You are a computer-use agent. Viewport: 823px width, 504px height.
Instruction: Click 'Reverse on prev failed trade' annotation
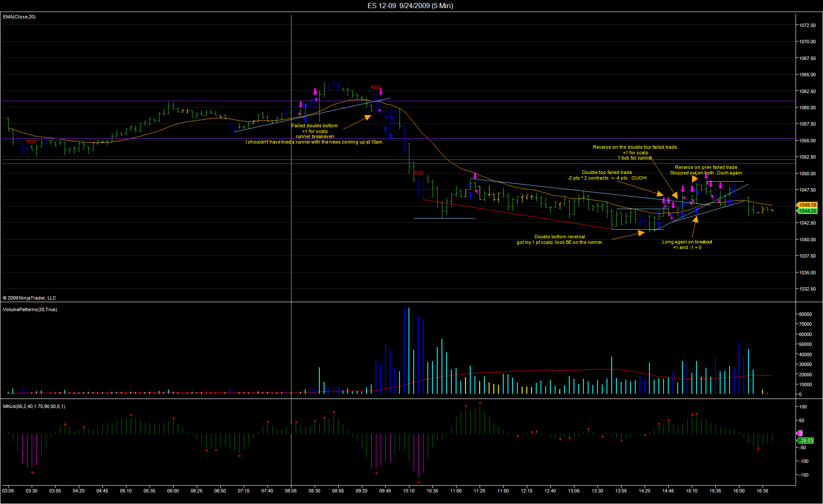[x=706, y=167]
